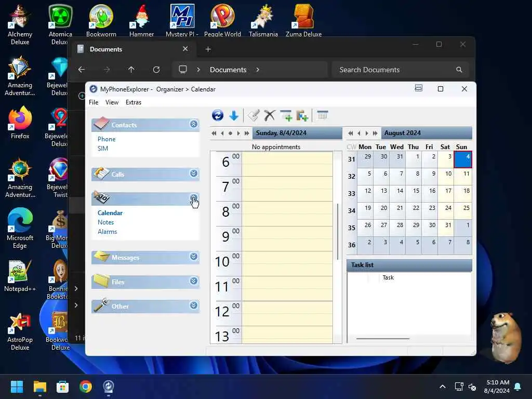Click the edit entry pencil icon

coord(254,115)
